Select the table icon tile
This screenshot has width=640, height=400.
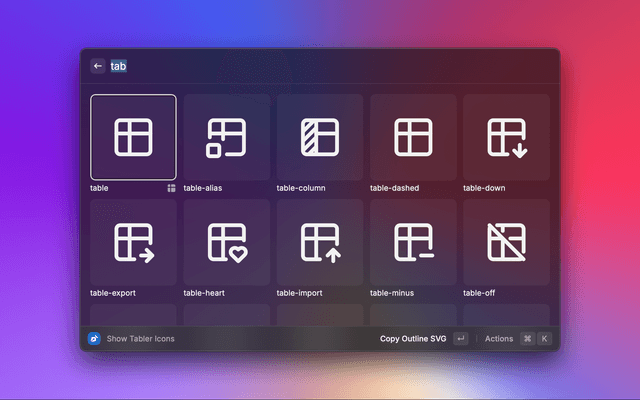(133, 137)
